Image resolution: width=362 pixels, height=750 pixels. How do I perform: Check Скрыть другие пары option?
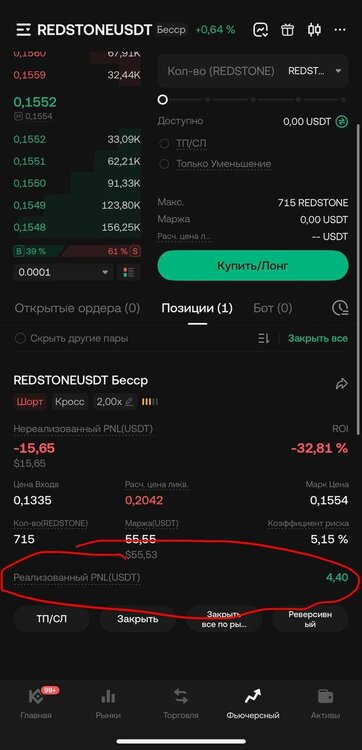click(x=20, y=339)
